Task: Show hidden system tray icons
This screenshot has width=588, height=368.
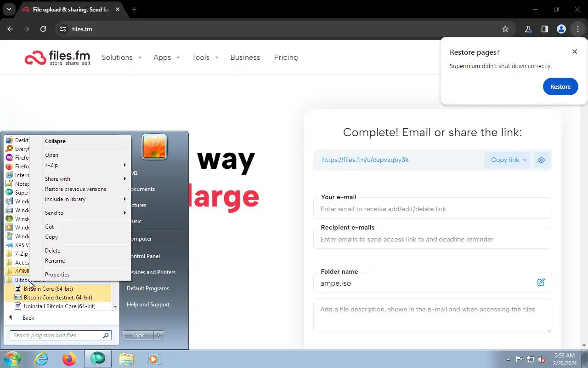Action: coord(508,359)
